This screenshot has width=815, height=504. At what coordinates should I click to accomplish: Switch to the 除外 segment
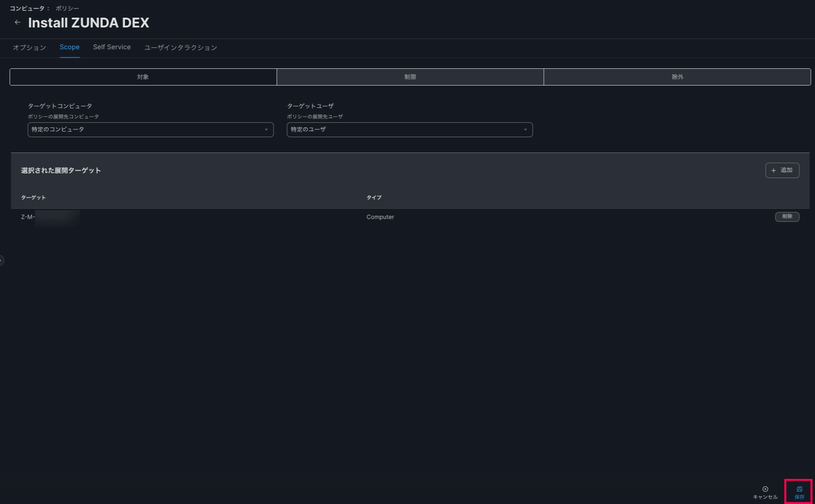click(x=677, y=77)
